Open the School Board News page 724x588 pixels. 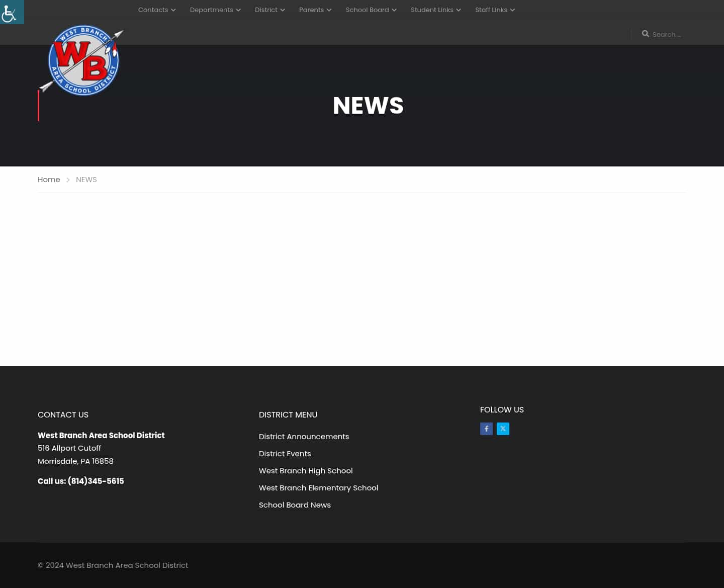tap(295, 505)
